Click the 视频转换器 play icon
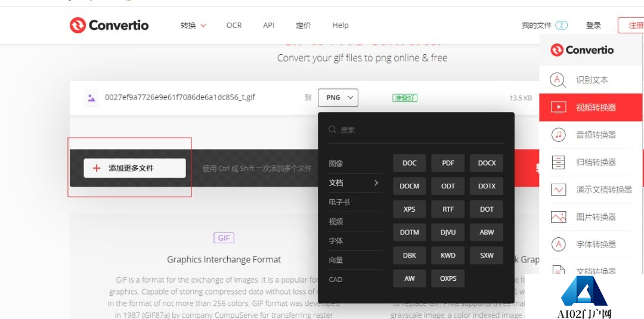 click(x=558, y=107)
